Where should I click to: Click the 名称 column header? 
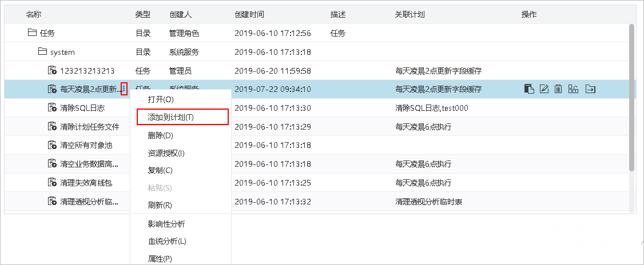tap(34, 14)
